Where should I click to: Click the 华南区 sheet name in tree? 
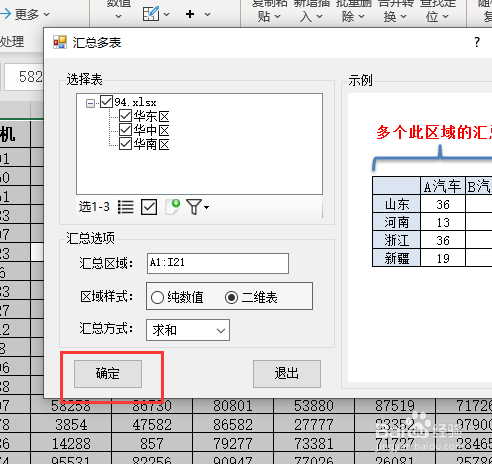[x=152, y=144]
